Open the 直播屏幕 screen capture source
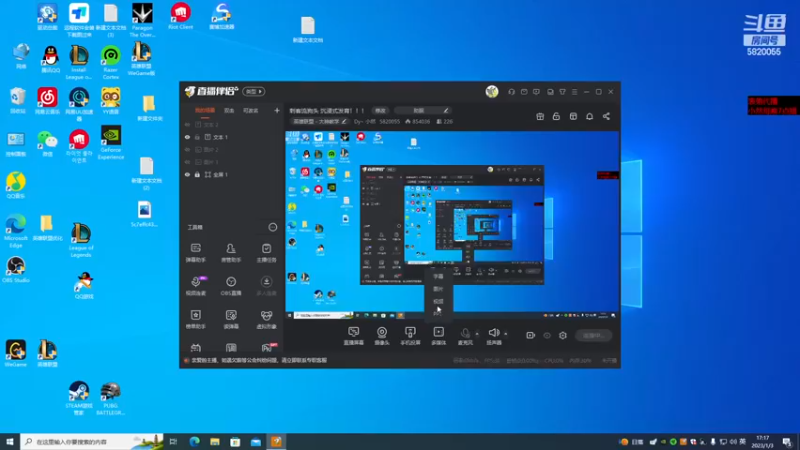Image resolution: width=800 pixels, height=450 pixels. coord(353,336)
